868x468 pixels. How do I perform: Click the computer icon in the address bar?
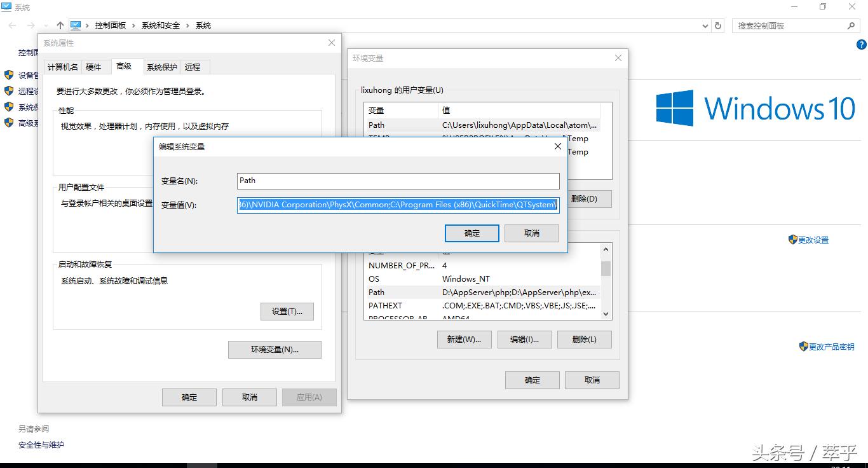(x=76, y=25)
